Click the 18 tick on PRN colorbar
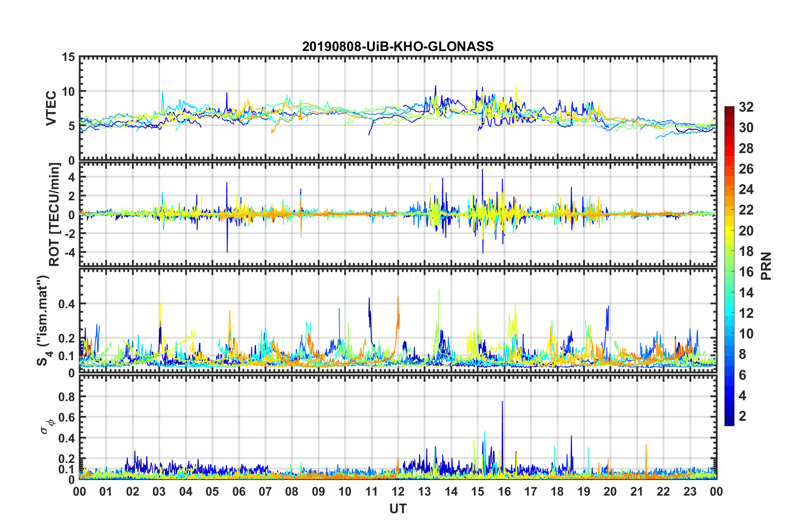 coord(746,251)
